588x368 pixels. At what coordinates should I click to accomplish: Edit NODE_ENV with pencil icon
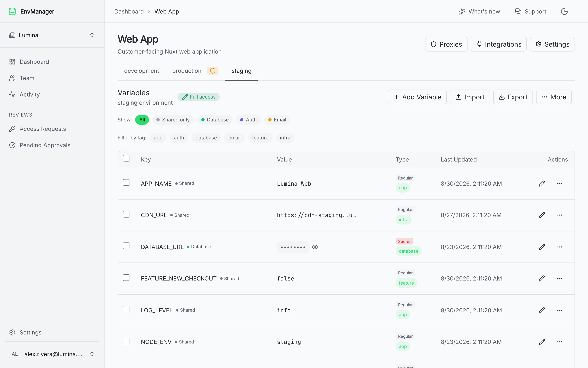click(542, 342)
